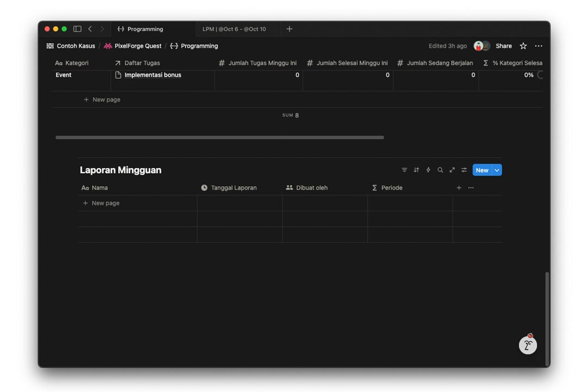Go to PixelForge Quest breadcrumb
The height and width of the screenshot is (392, 588).
point(138,46)
